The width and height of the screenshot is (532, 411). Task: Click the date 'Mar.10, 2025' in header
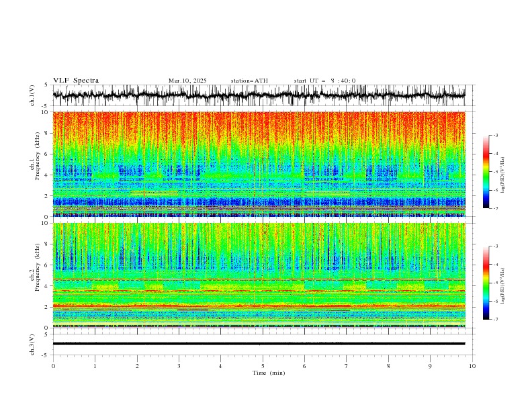(x=187, y=81)
